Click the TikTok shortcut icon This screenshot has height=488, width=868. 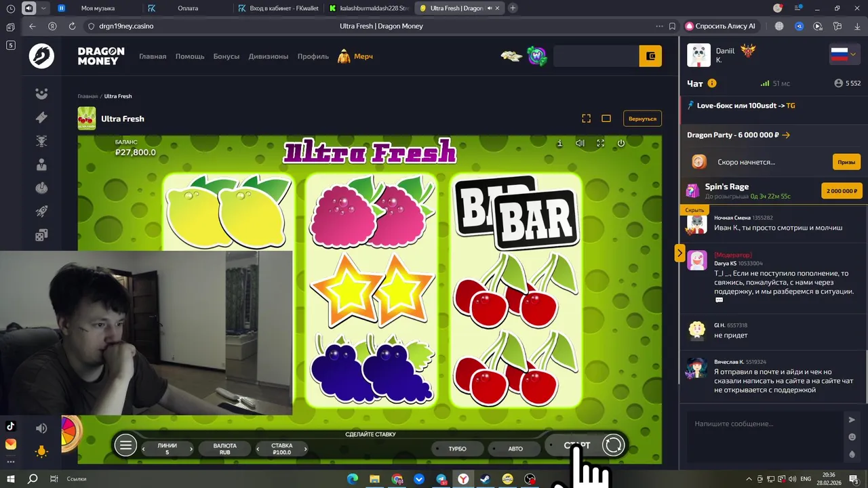[x=11, y=426]
